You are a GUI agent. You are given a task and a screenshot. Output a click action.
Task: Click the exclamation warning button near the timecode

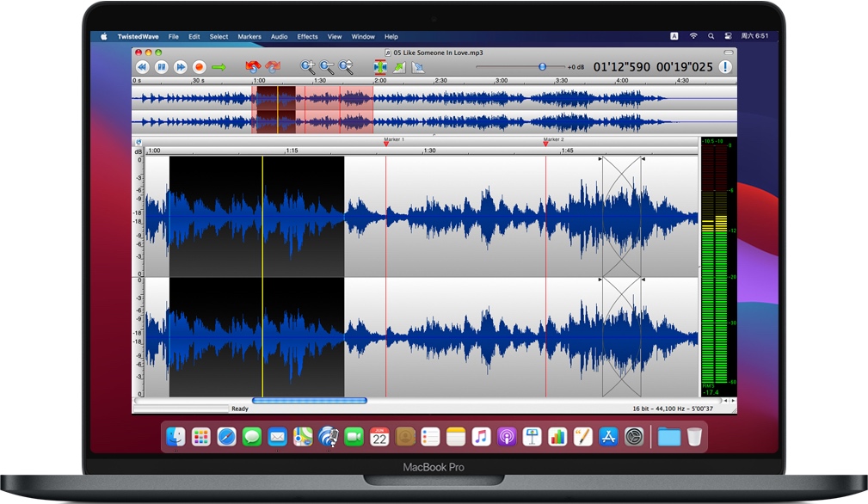727,66
